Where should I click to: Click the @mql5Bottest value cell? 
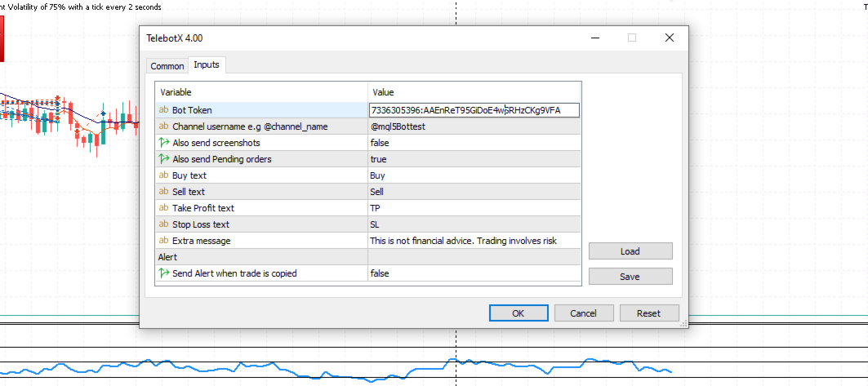474,126
